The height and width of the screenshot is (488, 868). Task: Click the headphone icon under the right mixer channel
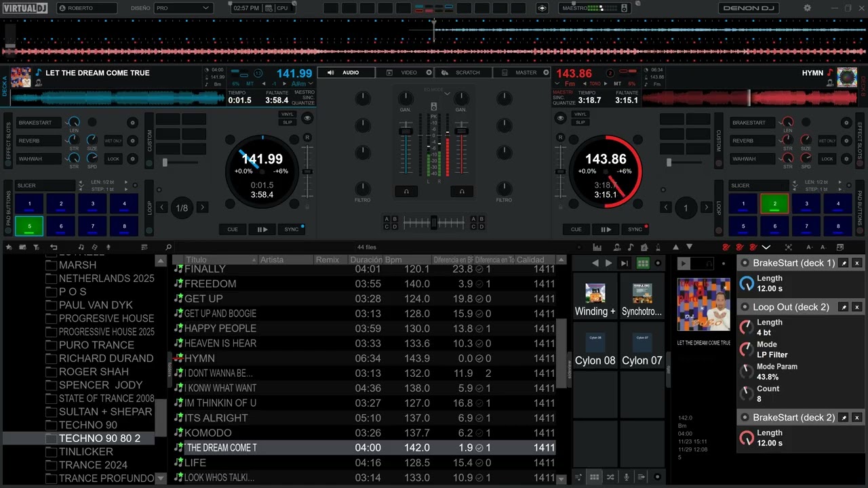461,192
